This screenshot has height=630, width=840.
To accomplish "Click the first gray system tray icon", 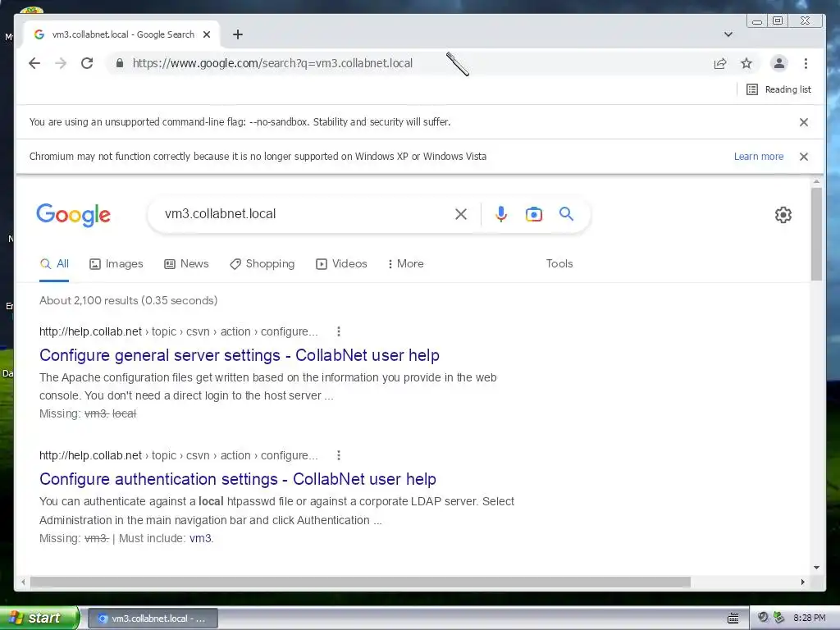I will point(763,618).
